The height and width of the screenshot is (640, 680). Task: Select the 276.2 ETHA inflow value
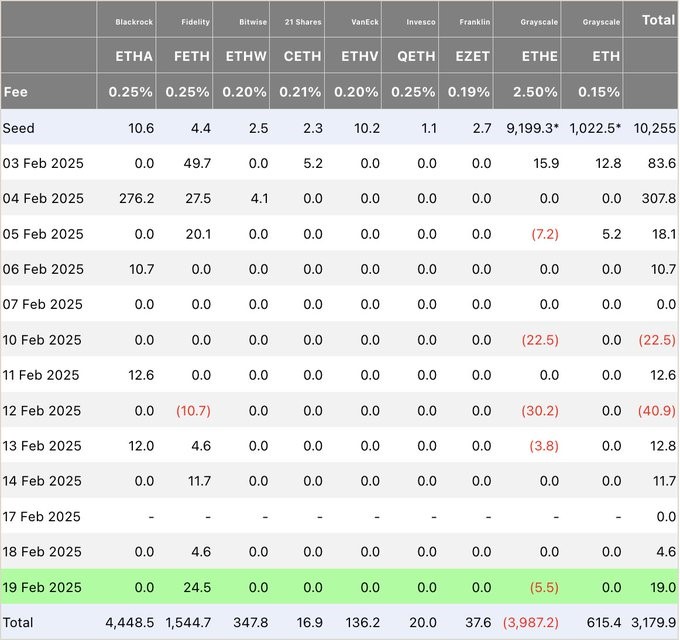point(137,199)
